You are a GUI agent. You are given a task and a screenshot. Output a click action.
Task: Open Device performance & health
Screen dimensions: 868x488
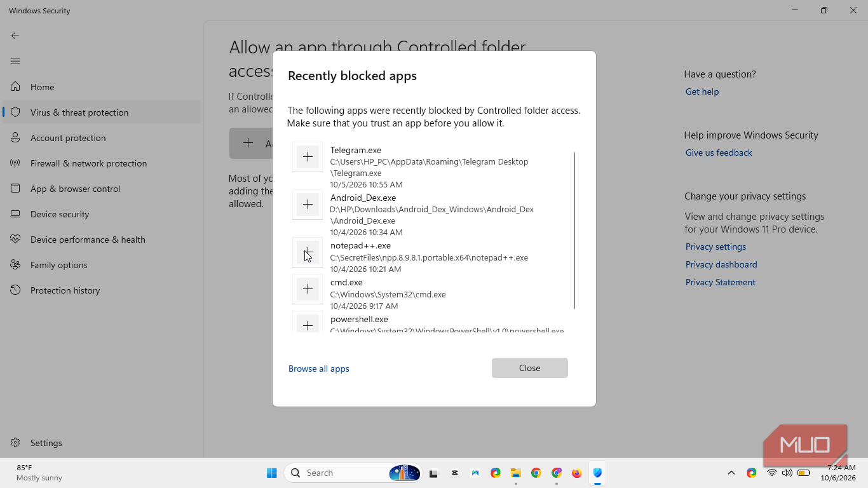click(x=102, y=240)
